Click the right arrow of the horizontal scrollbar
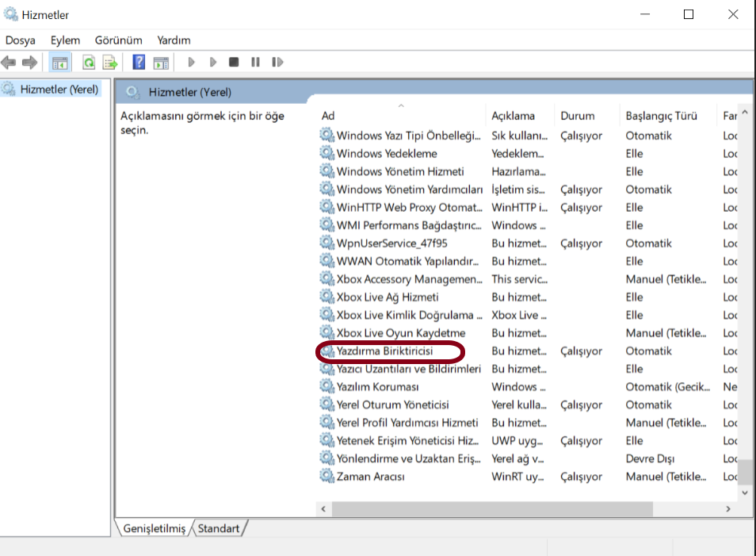The image size is (756, 556). (x=728, y=508)
